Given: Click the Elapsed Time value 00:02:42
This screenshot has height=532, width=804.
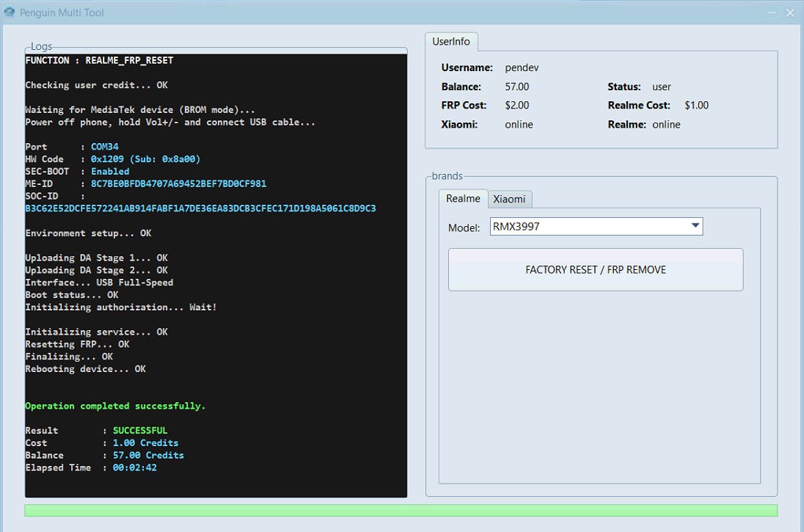Looking at the screenshot, I should pos(134,467).
